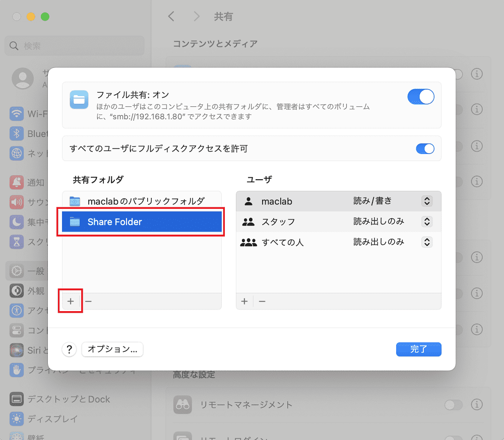The width and height of the screenshot is (504, 440).
Task: Click the File Sharing folder icon
Action: 79,100
